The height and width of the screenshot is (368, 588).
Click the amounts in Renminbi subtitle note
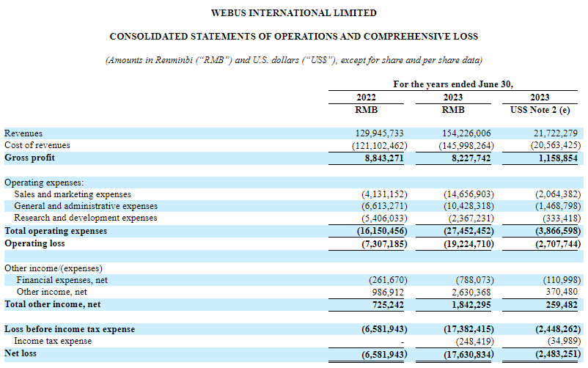pyautogui.click(x=293, y=60)
